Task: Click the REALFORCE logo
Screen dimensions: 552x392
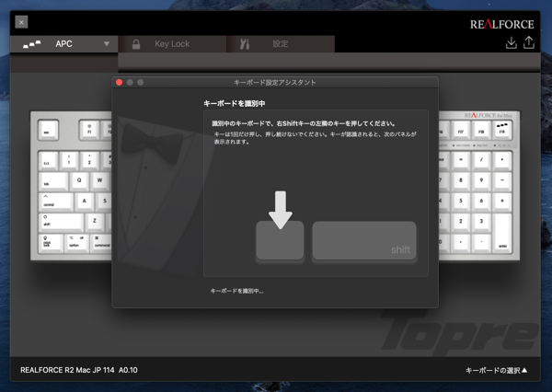Action: click(x=502, y=24)
